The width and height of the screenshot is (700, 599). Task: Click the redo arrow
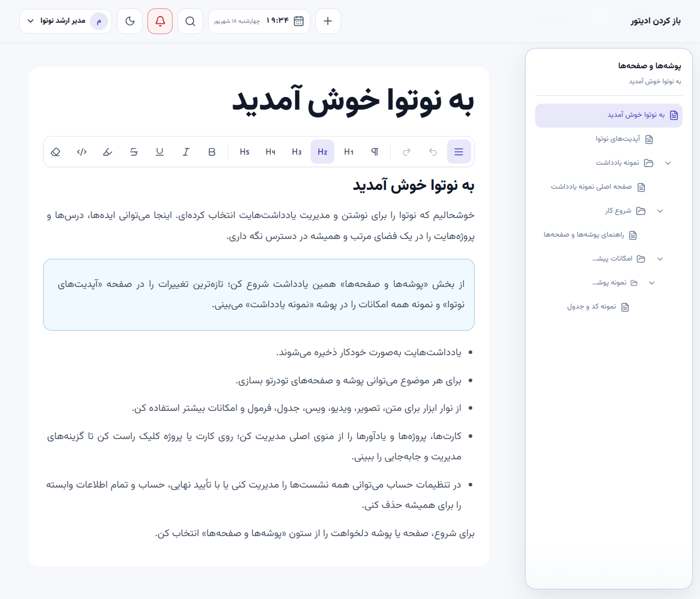(x=407, y=152)
